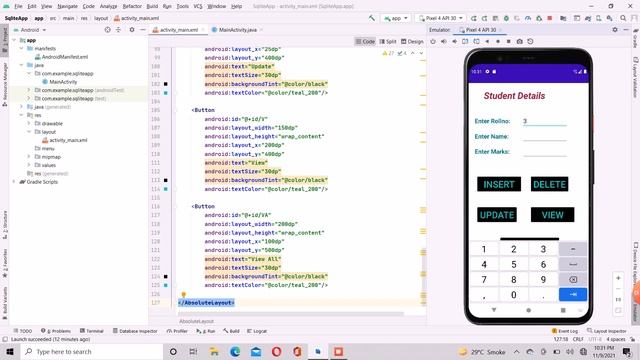Screen dimensions: 640x360
Task: Expand the mipmap folder
Action: 29,157
